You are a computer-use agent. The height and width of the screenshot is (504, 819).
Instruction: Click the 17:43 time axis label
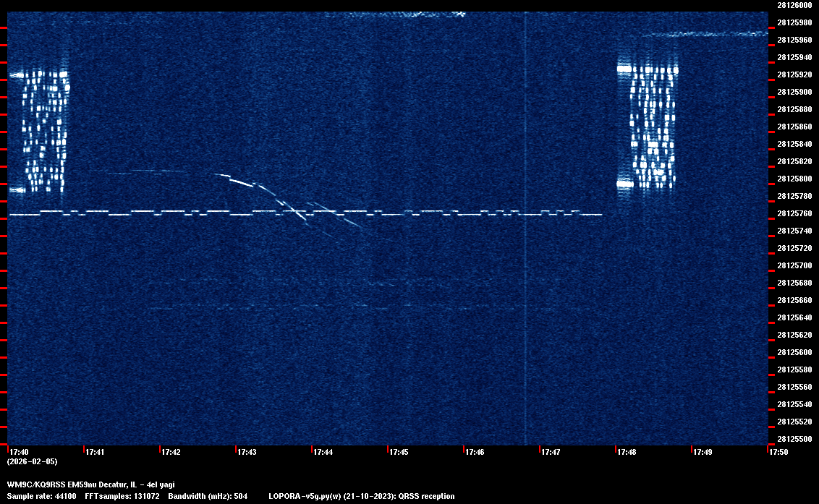coord(247,452)
